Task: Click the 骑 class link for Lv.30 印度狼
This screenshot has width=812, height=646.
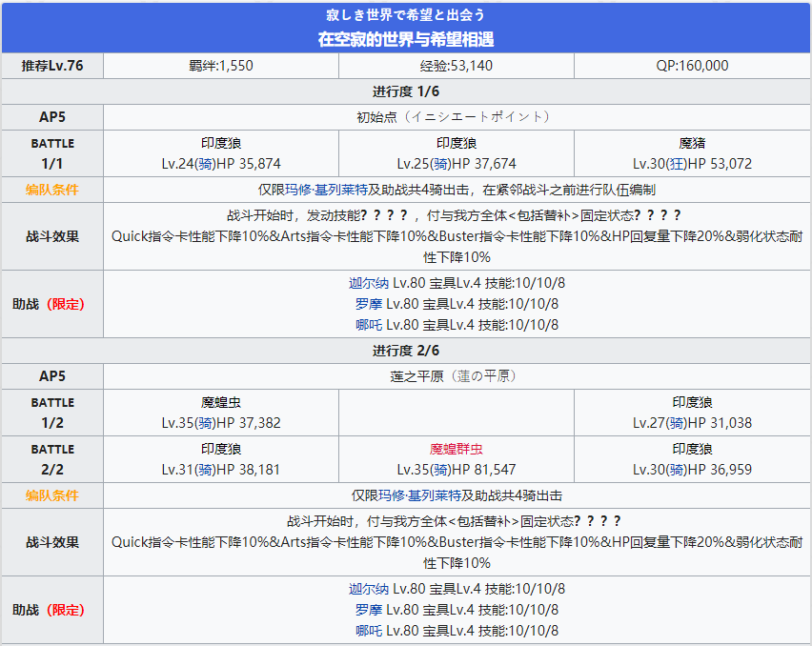Action: (677, 470)
